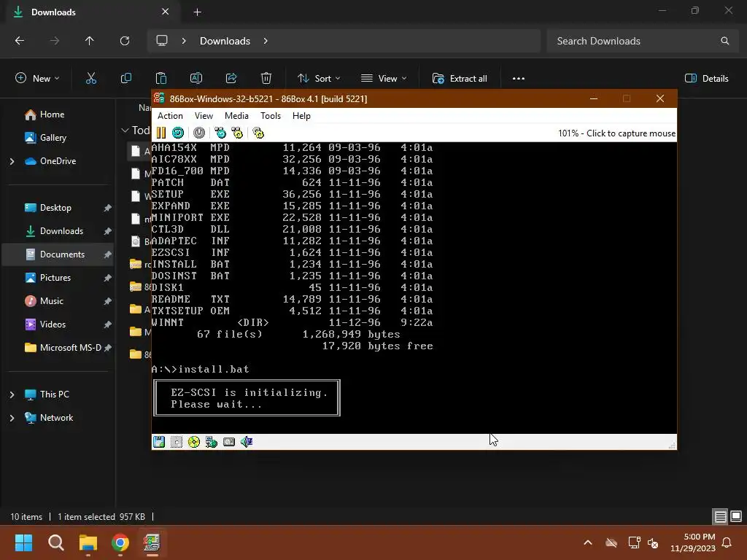
Task: Open Music in navigation pane
Action: [60, 301]
